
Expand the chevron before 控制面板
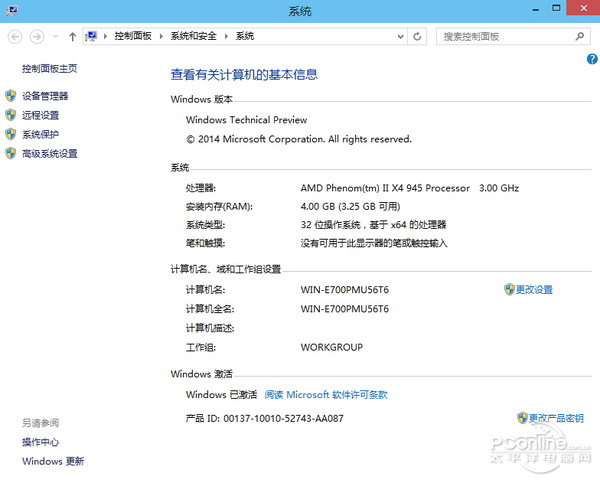pyautogui.click(x=105, y=36)
